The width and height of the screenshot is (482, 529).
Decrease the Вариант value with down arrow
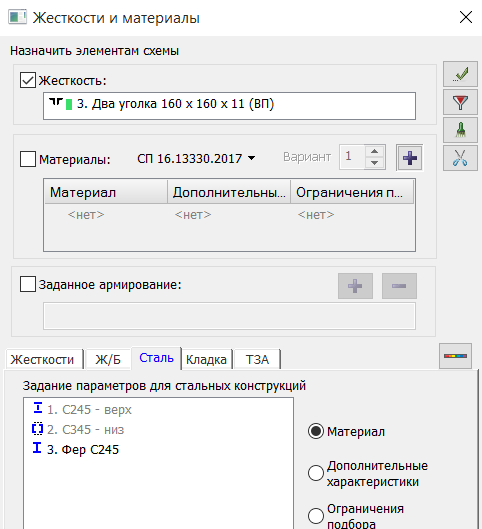click(x=374, y=163)
